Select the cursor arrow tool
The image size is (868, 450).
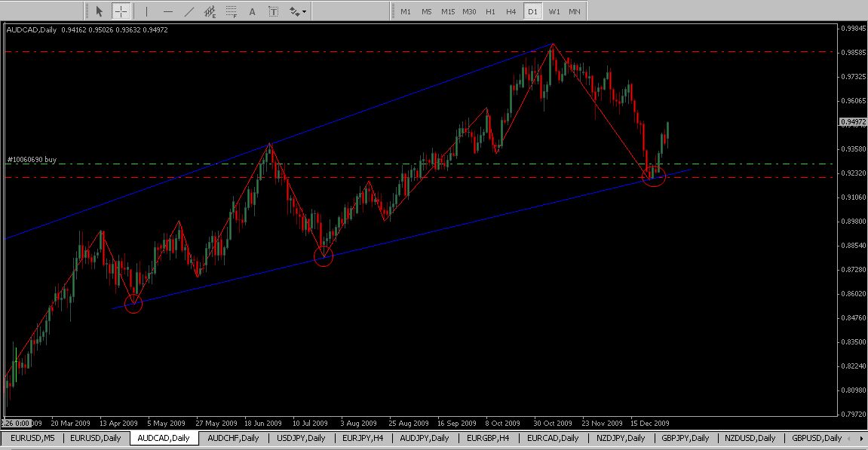[x=99, y=11]
